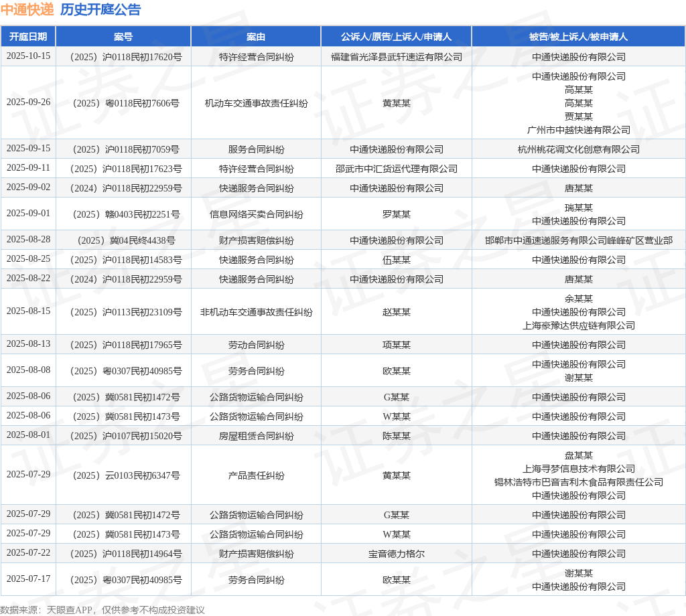Click the 劳动合同纠纷 cause cell
686x616 pixels.
256,345
